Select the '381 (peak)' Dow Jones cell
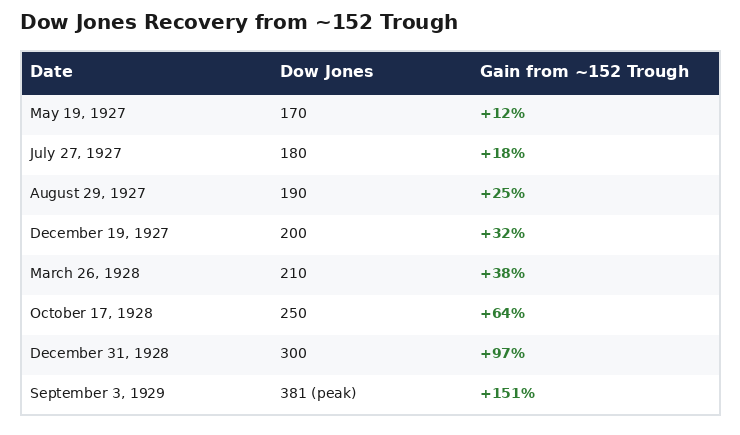The height and width of the screenshot is (435, 740). 318,394
